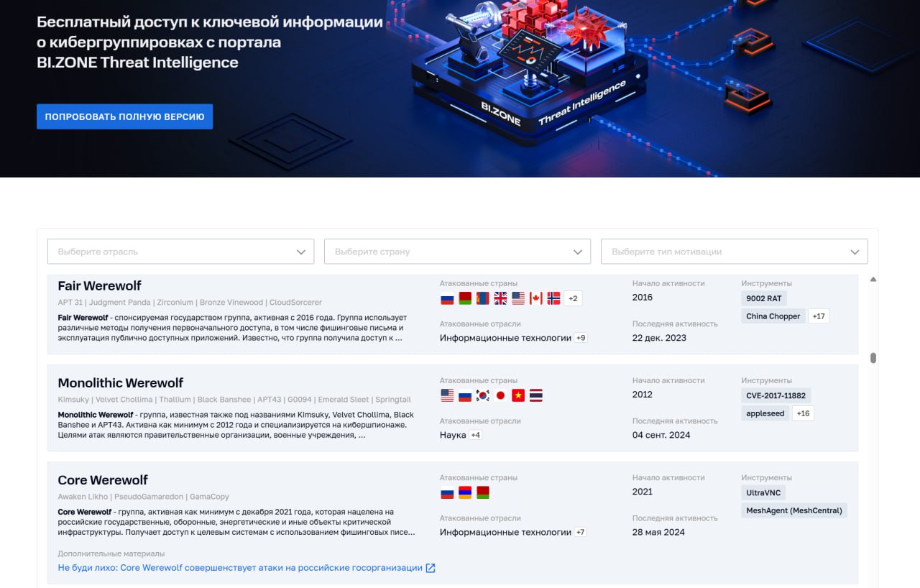Click the Vietnam flag in Monolithic Werewolf card
Screen dimensions: 920x588
coord(518,395)
